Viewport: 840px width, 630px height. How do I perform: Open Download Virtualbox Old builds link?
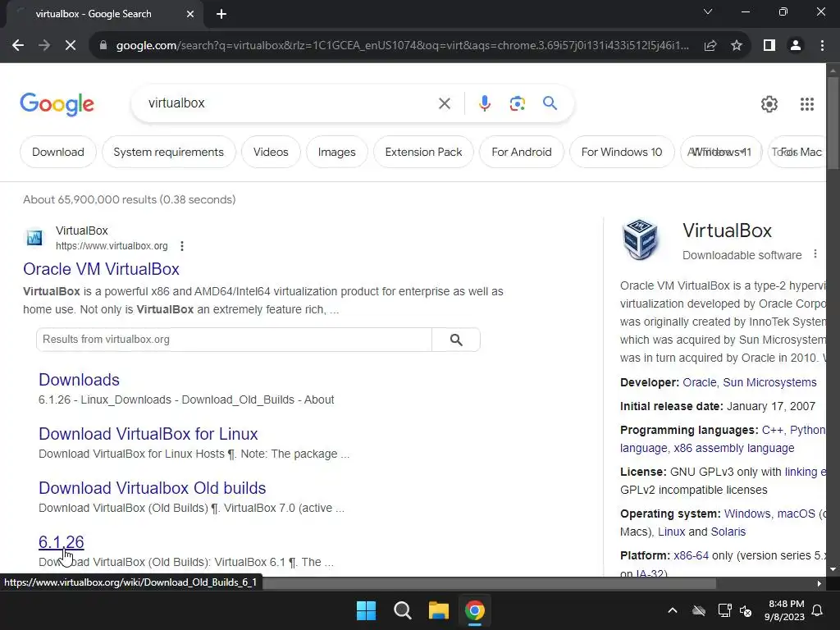click(x=152, y=488)
